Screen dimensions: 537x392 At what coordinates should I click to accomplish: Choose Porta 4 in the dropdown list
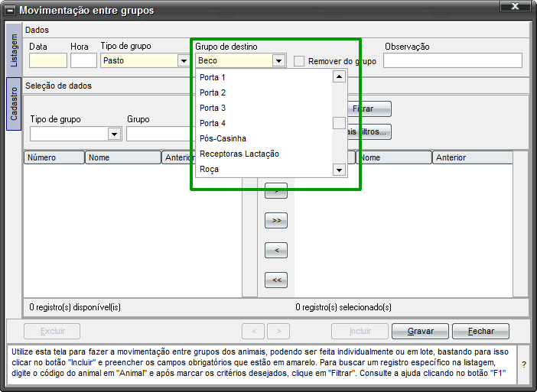pyautogui.click(x=264, y=123)
